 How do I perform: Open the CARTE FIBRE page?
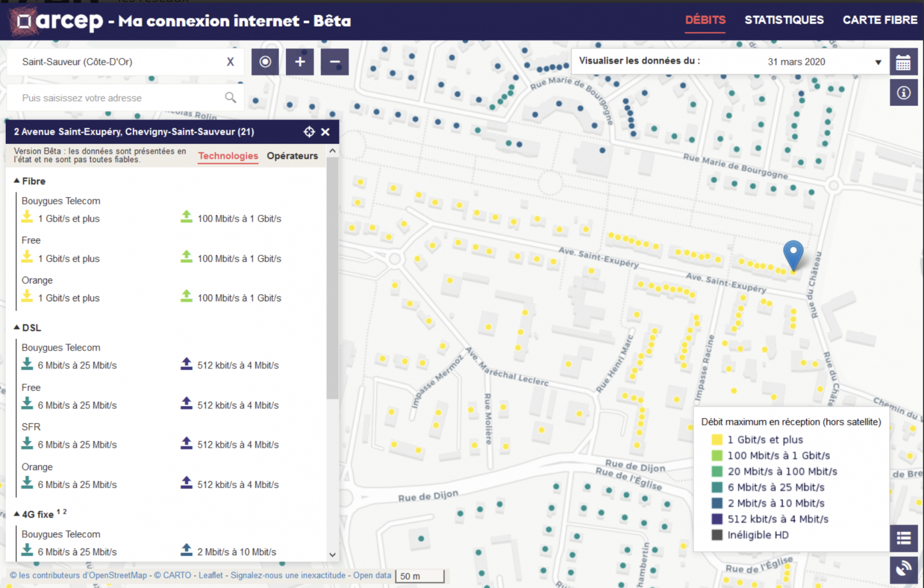(880, 20)
